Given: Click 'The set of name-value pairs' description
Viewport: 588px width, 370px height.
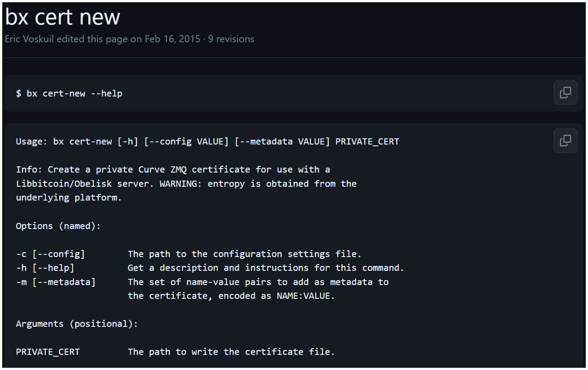Looking at the screenshot, I should (258, 282).
